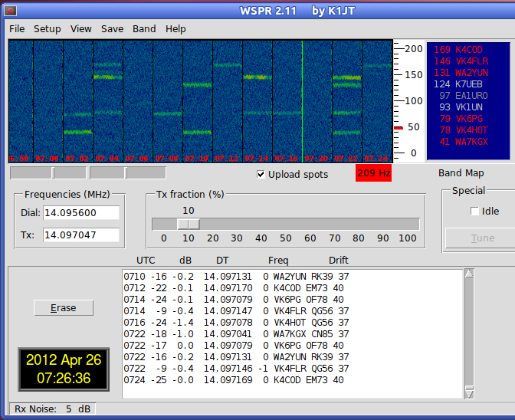Select VK1UN entry in band map

point(461,107)
